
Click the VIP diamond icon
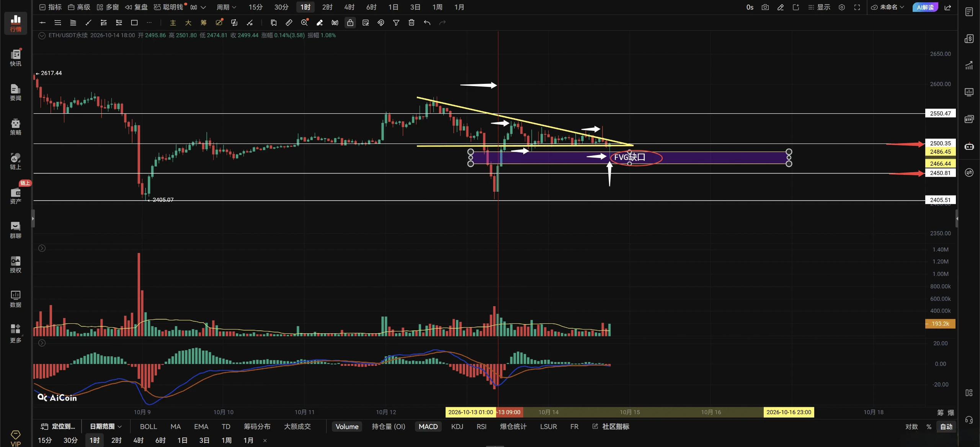point(16,438)
